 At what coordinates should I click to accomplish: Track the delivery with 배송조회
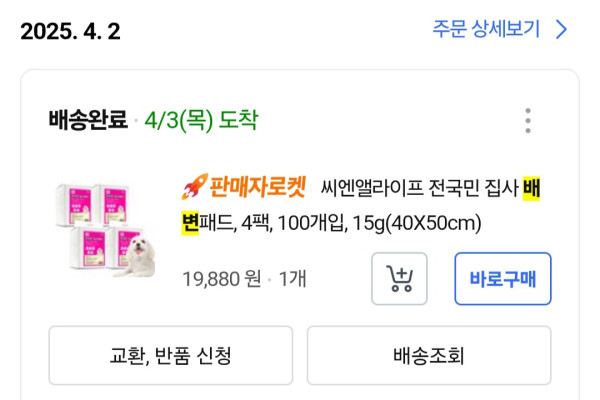(429, 355)
